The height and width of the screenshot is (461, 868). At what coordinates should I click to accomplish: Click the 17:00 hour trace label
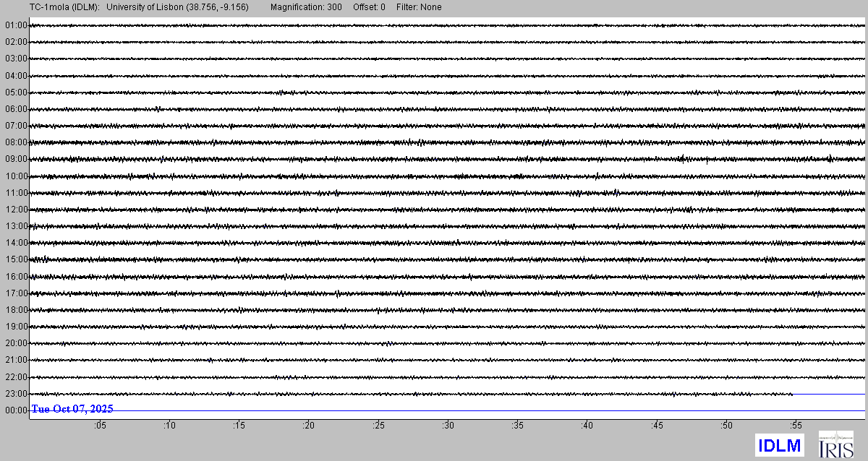pos(15,293)
